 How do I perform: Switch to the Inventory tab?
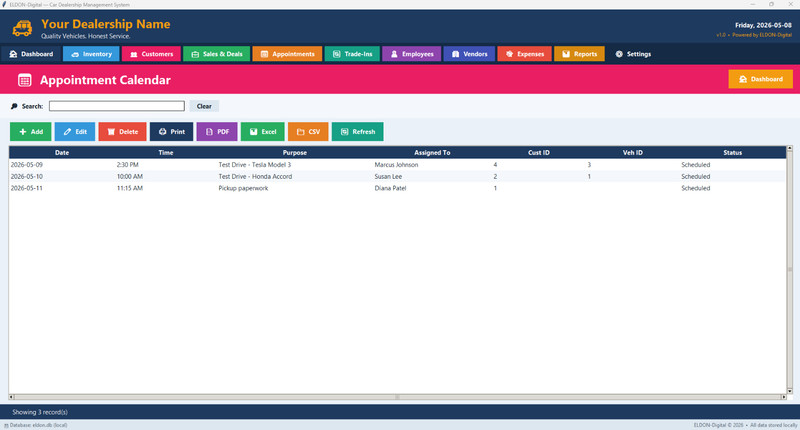pyautogui.click(x=91, y=54)
